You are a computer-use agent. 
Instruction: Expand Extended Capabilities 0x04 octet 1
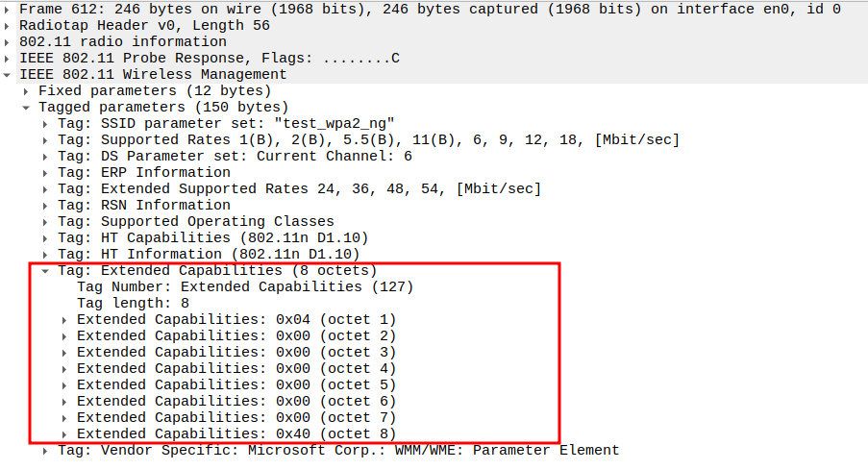coord(65,320)
